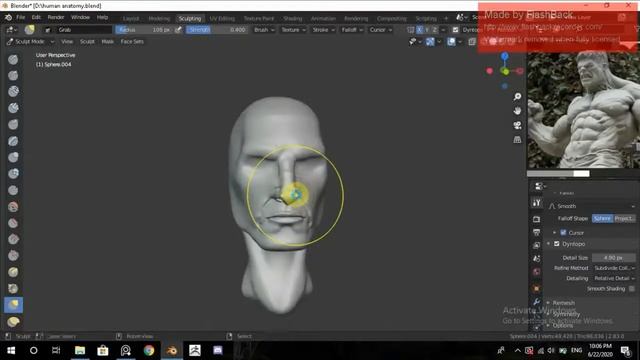Image resolution: width=640 pixels, height=360 pixels.
Task: Adjust the brush Strength slider
Action: (x=217, y=30)
